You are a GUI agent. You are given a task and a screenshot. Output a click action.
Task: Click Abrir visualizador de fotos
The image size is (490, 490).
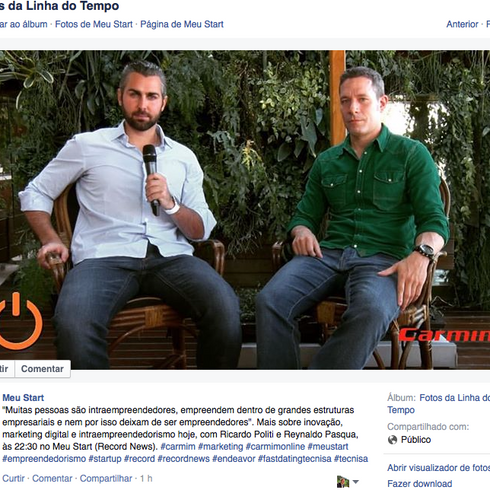coord(438,468)
